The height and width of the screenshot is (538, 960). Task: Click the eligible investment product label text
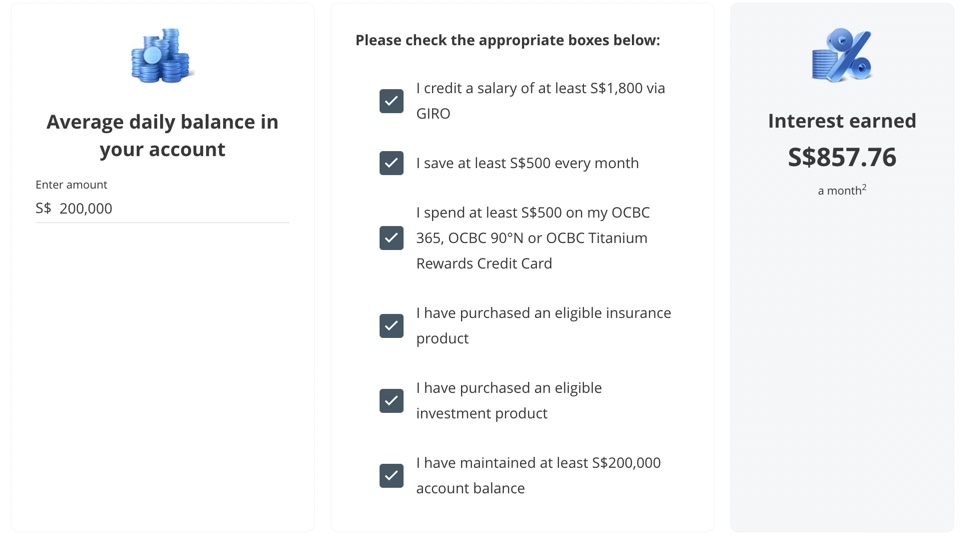pos(509,401)
